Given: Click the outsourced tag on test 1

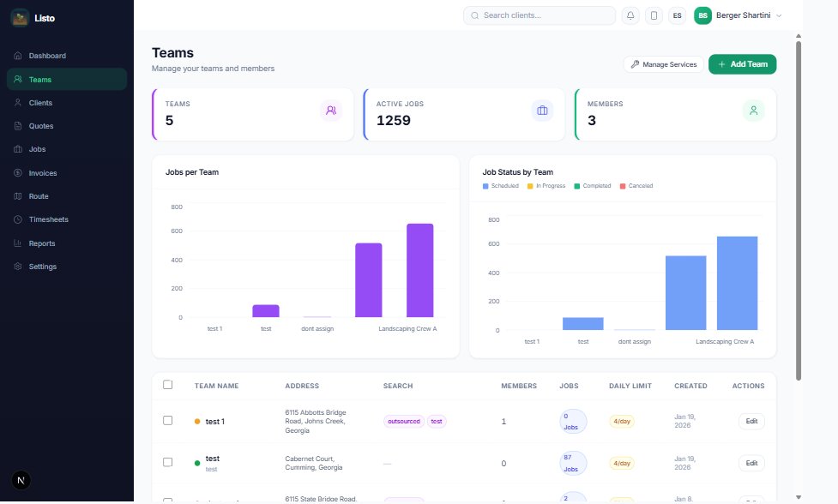Looking at the screenshot, I should click(x=404, y=421).
